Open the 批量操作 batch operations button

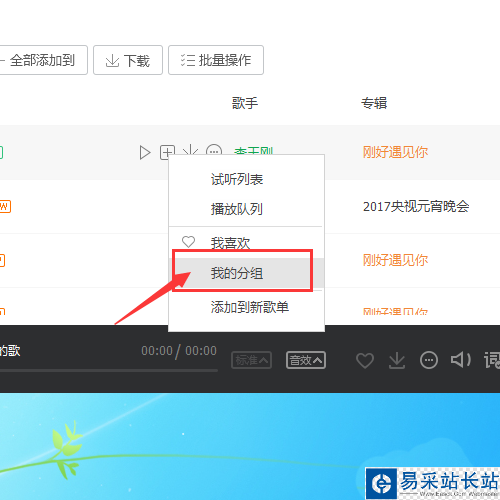[x=216, y=60]
